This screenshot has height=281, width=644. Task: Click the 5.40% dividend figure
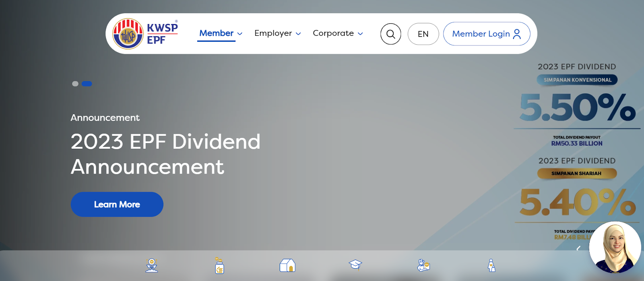tap(578, 202)
